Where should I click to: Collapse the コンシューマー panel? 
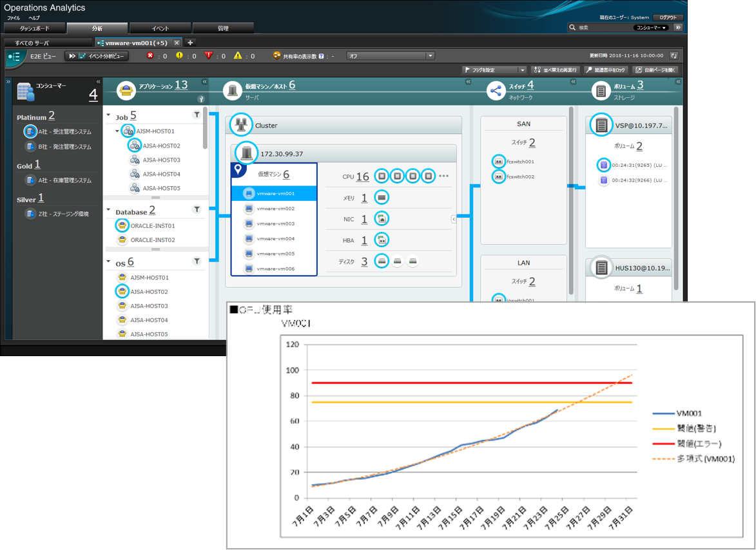point(99,82)
